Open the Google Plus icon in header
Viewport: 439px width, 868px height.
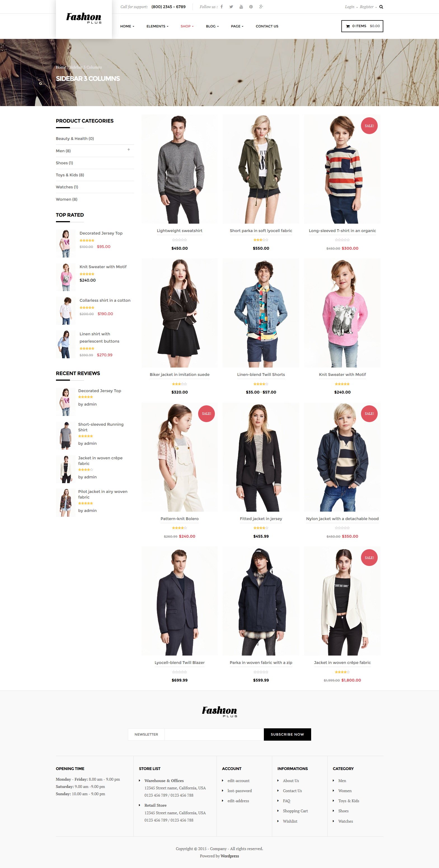261,7
